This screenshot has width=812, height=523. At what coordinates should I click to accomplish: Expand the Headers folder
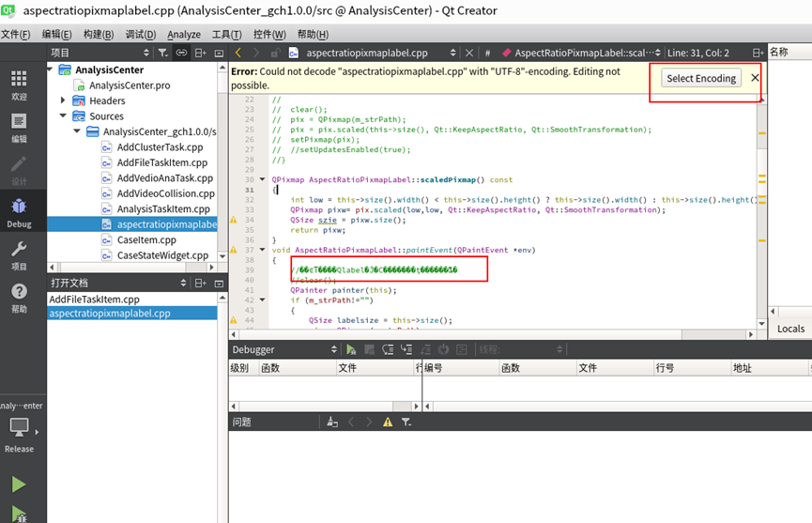click(63, 100)
